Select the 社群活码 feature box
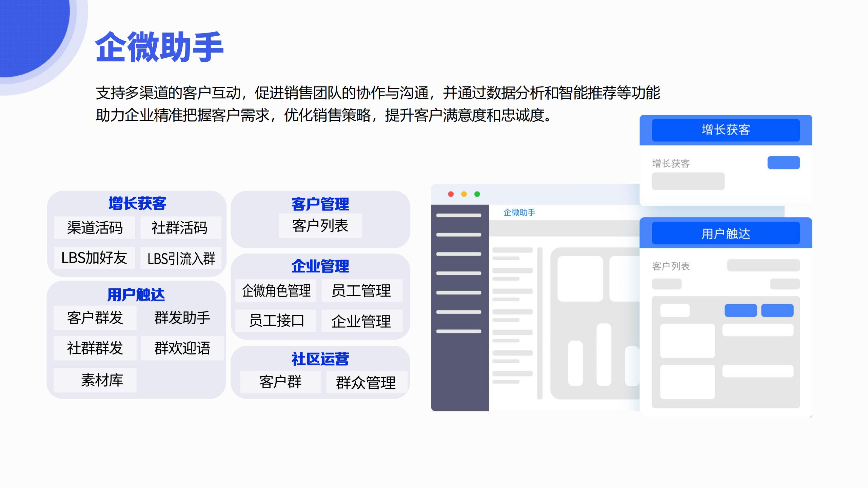The width and height of the screenshot is (868, 488). click(x=181, y=227)
